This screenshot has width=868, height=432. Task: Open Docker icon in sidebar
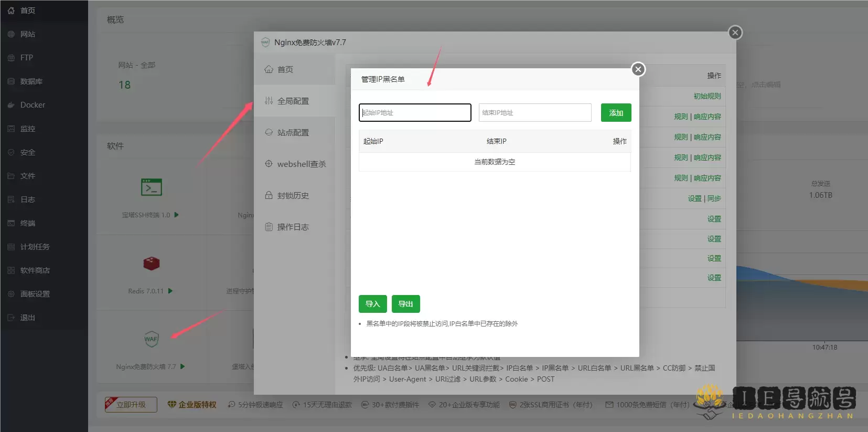[11, 105]
